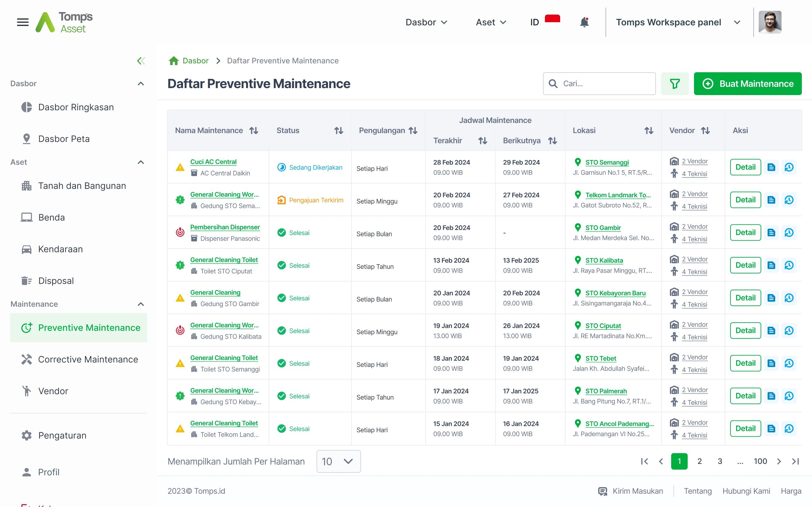Collapse the Aset sidebar section
This screenshot has height=507, width=812.
click(x=141, y=162)
